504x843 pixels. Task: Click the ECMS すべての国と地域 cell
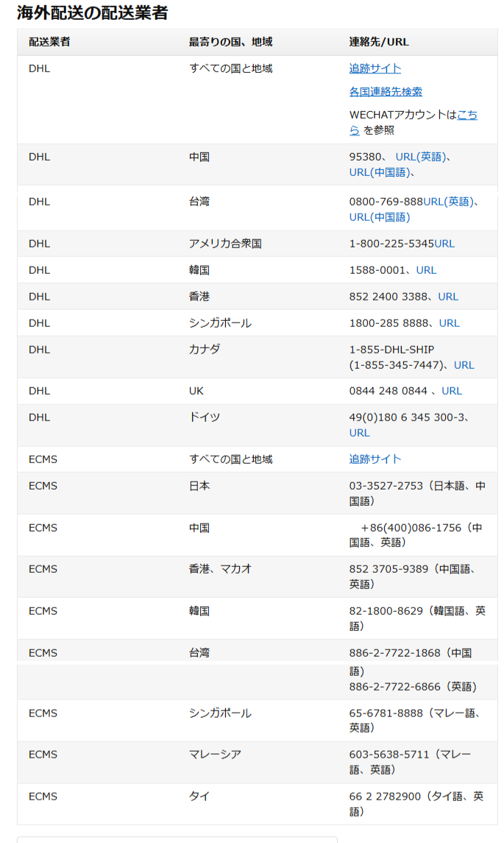230,459
